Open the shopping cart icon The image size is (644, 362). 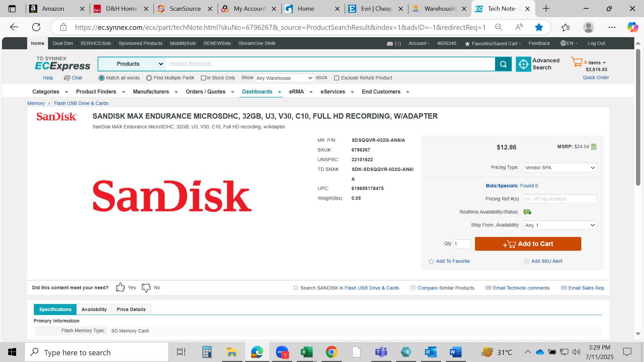[577, 62]
